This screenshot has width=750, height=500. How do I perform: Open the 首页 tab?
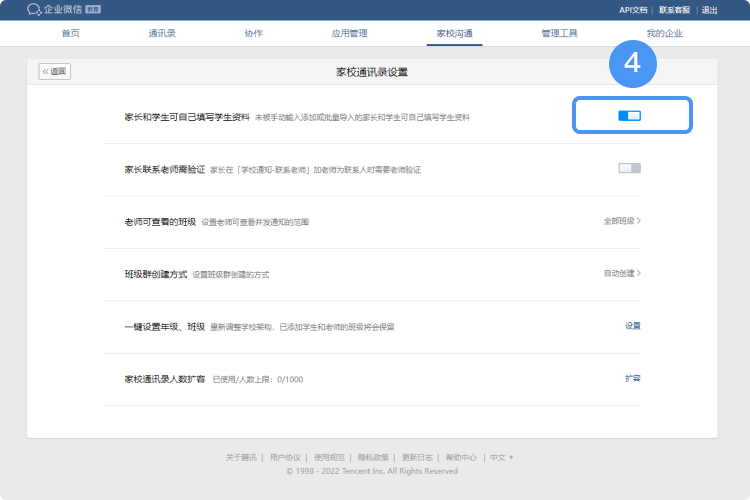(x=70, y=33)
